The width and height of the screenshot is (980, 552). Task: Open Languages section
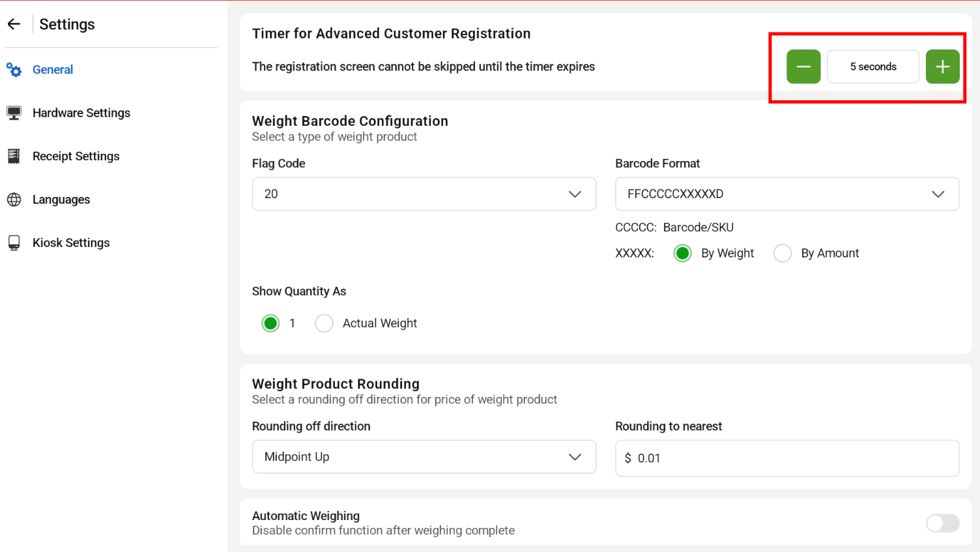tap(61, 199)
